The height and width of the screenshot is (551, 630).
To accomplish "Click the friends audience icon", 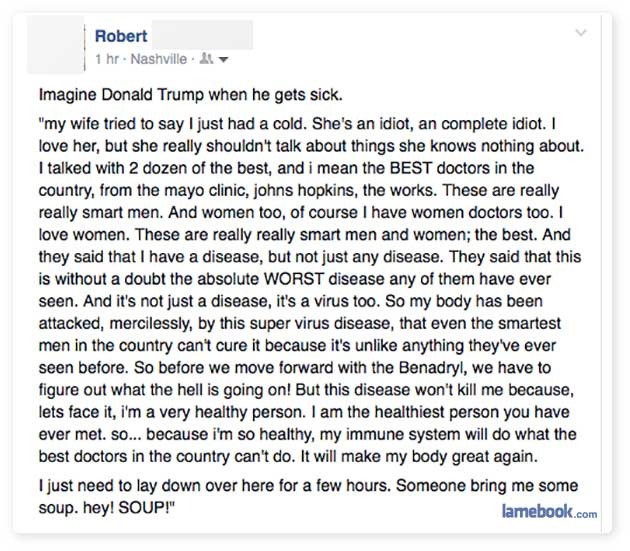I will tap(207, 59).
